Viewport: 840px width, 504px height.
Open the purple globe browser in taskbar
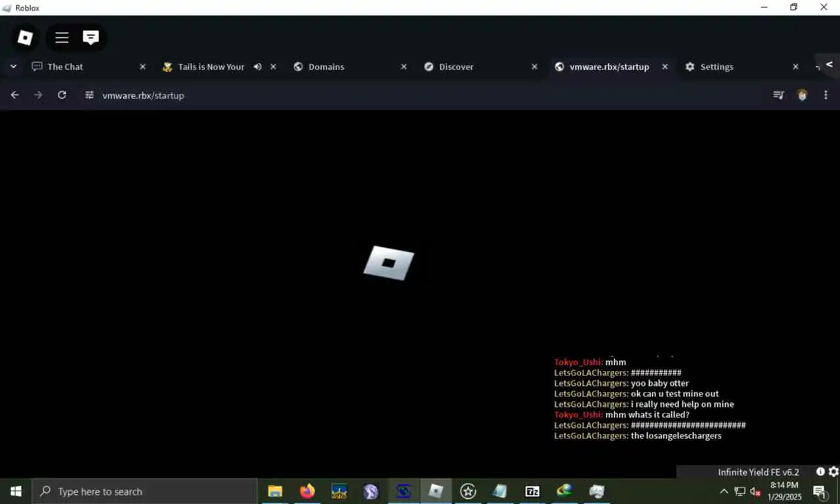(371, 491)
